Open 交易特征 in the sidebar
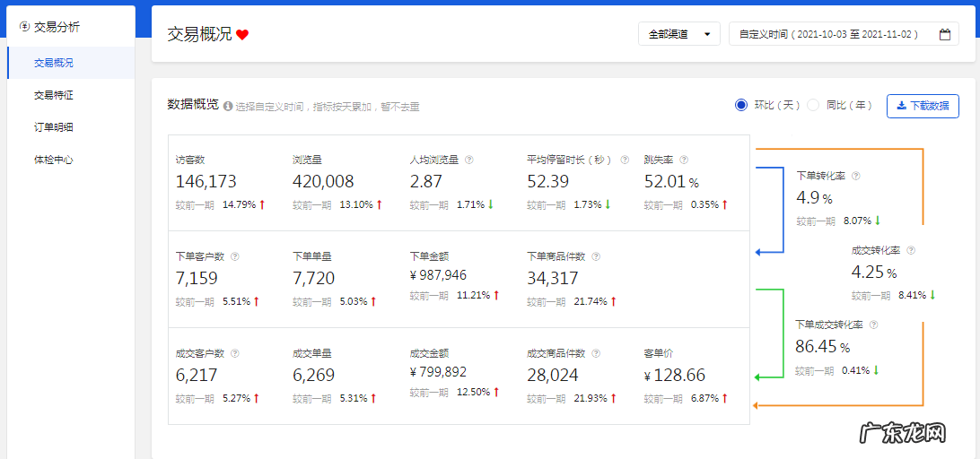 tap(54, 95)
